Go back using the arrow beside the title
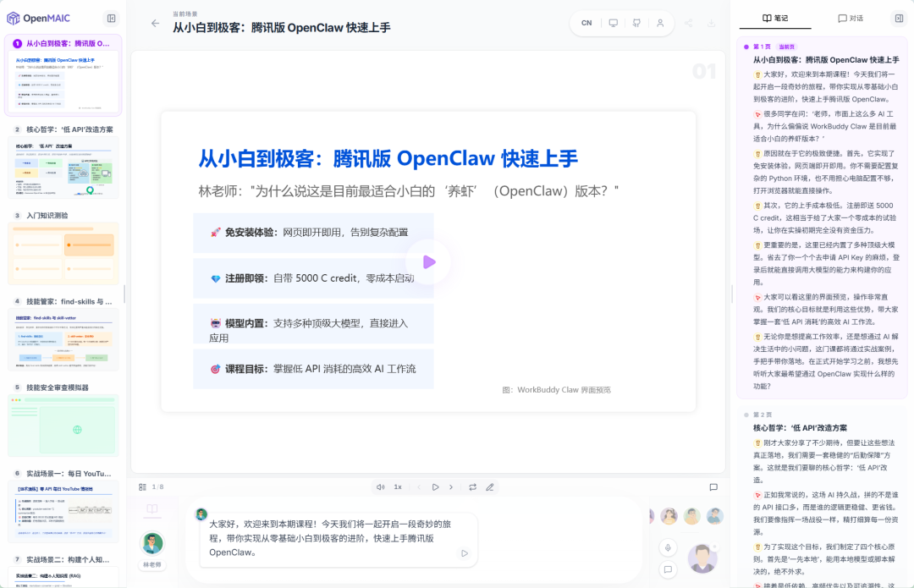This screenshot has height=588, width=914. coord(155,25)
